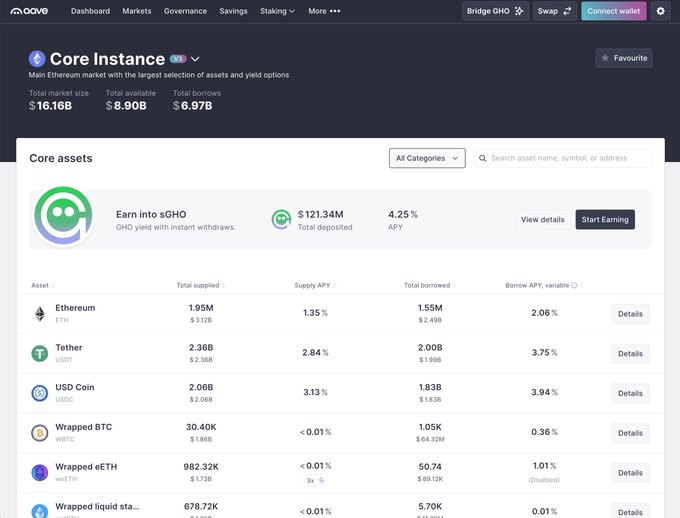Click the Swap button
This screenshot has width=680, height=518.
(555, 11)
